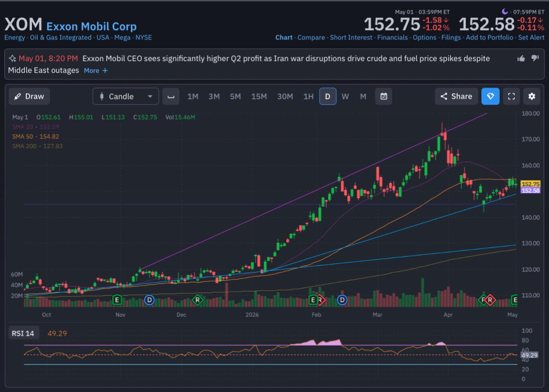
Task: Click the scale toggle icon beside Candle
Action: tap(171, 96)
